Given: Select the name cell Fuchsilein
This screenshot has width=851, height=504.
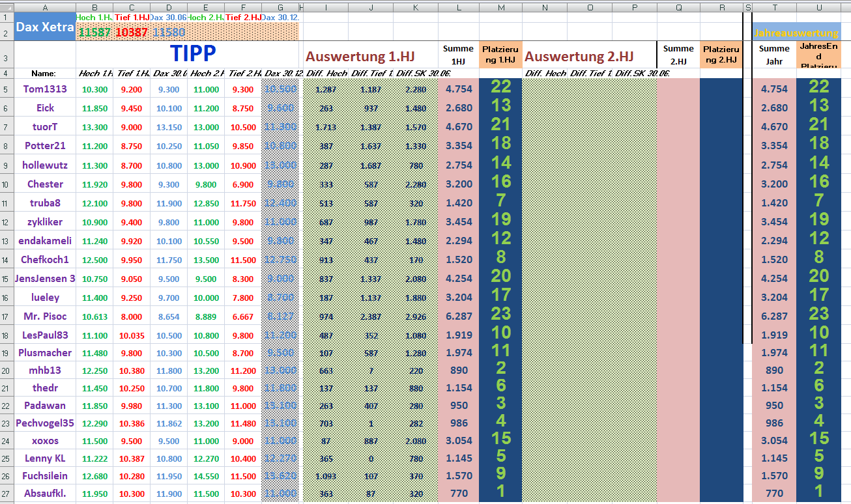Looking at the screenshot, I should 45,475.
